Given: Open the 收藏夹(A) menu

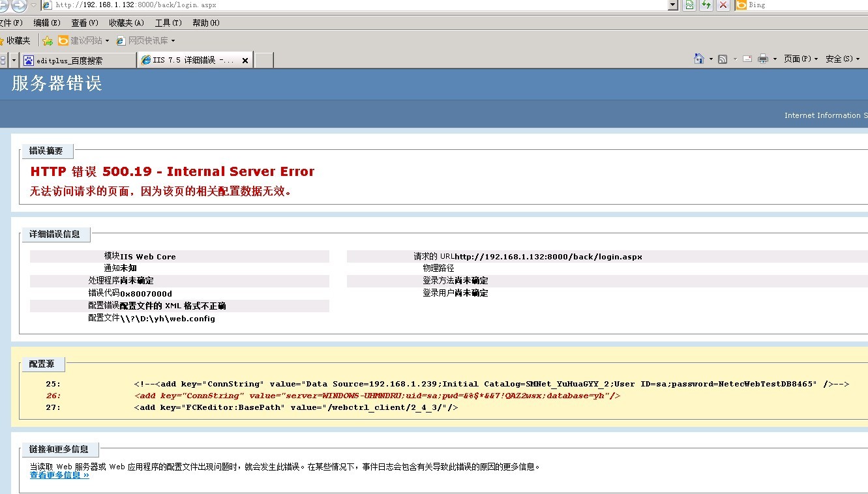Looking at the screenshot, I should (127, 23).
